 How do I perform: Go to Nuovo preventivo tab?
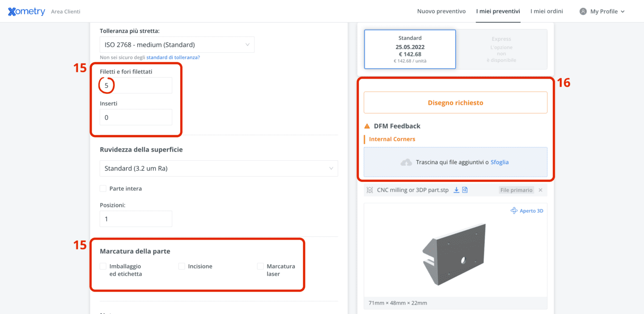441,11
